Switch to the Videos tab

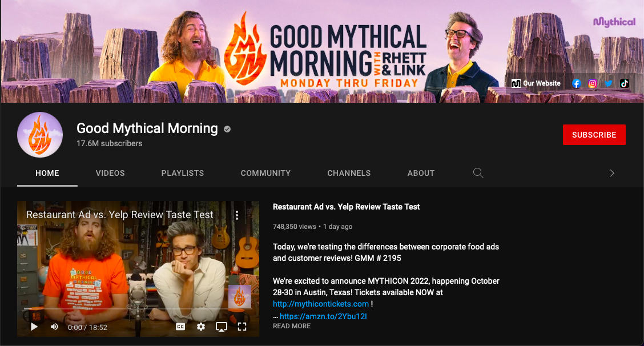[x=110, y=173]
